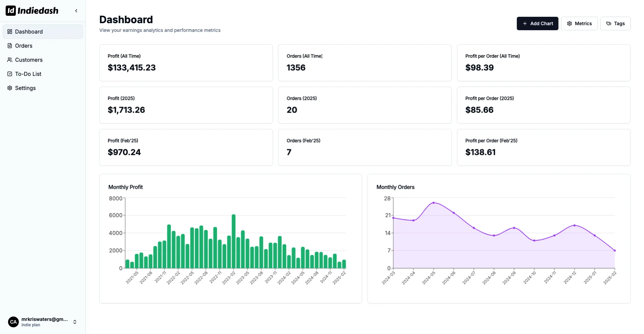Open the mrkriswaters account menu

(x=44, y=320)
